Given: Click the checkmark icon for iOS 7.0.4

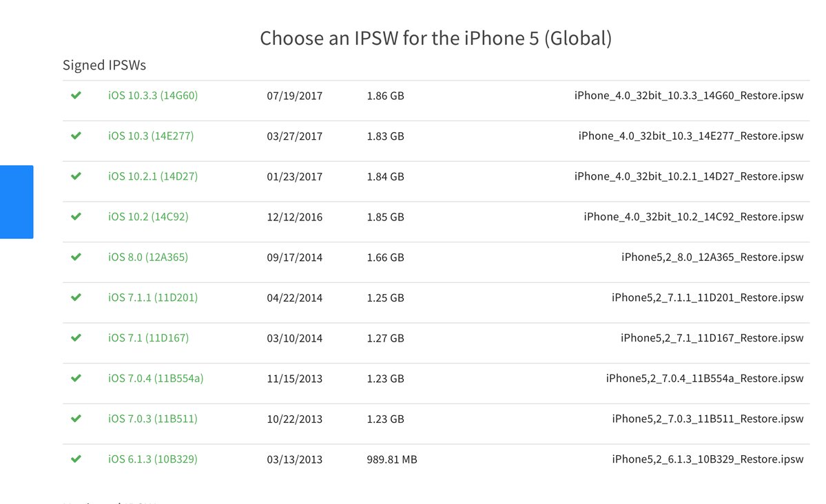Looking at the screenshot, I should (x=76, y=378).
